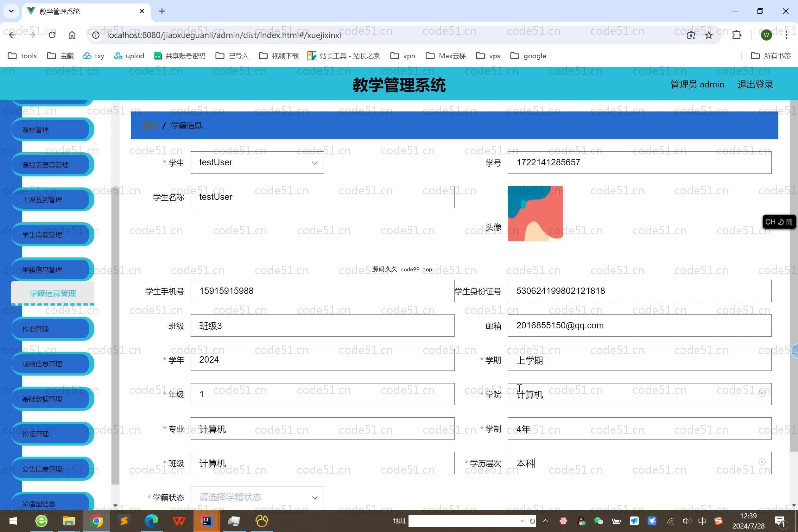This screenshot has height=532, width=798.
Task: Open a new browser tab
Action: 162,11
